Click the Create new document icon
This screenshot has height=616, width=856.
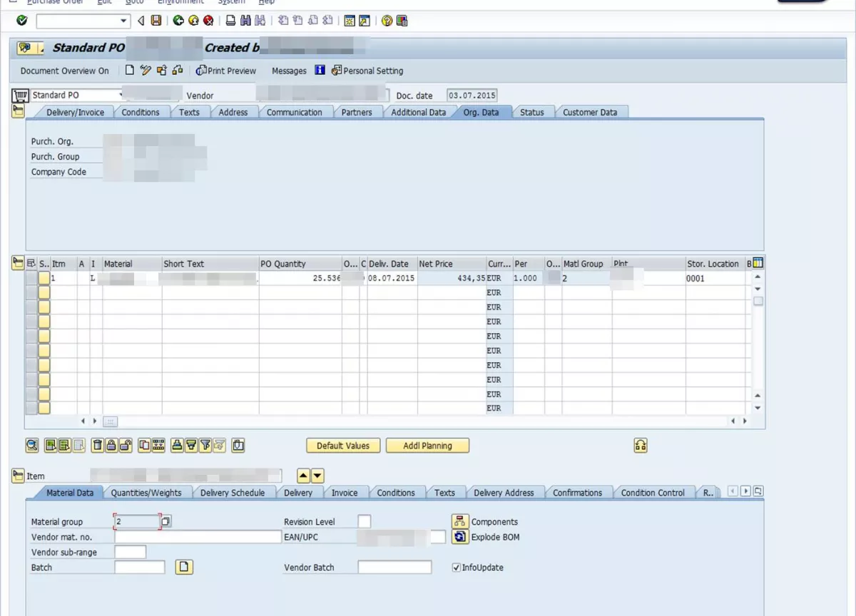point(129,70)
